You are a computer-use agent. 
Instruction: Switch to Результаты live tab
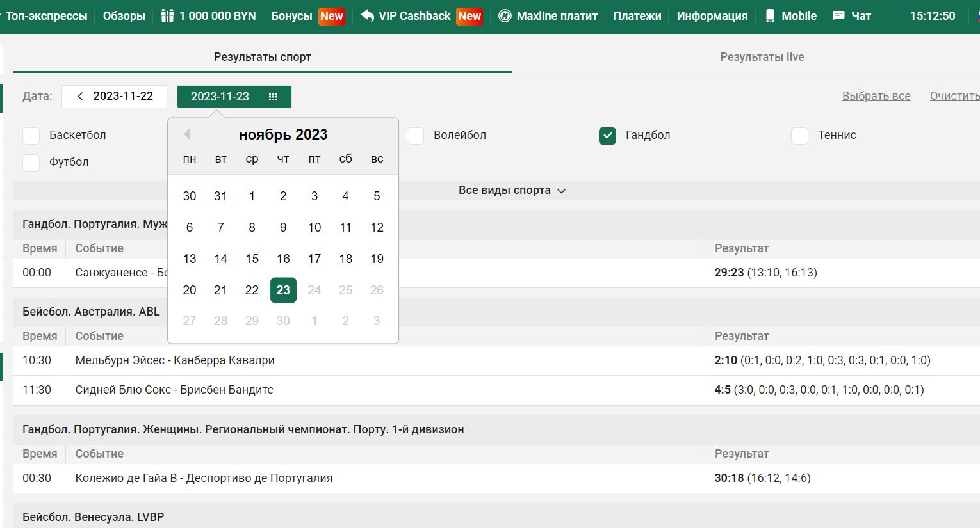click(762, 57)
